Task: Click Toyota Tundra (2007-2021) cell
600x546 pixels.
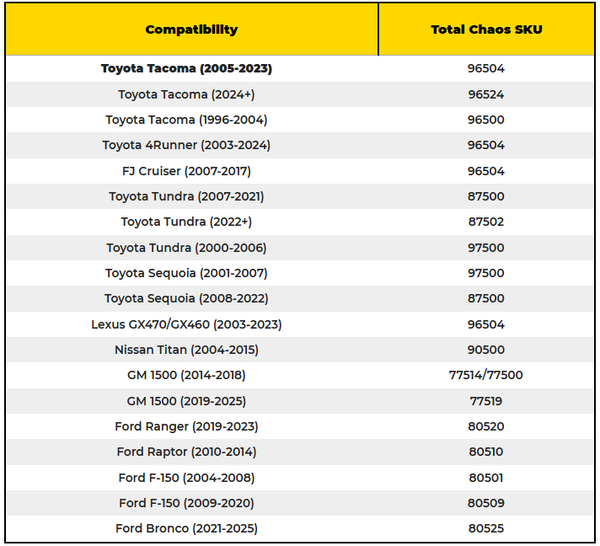Action: click(186, 196)
